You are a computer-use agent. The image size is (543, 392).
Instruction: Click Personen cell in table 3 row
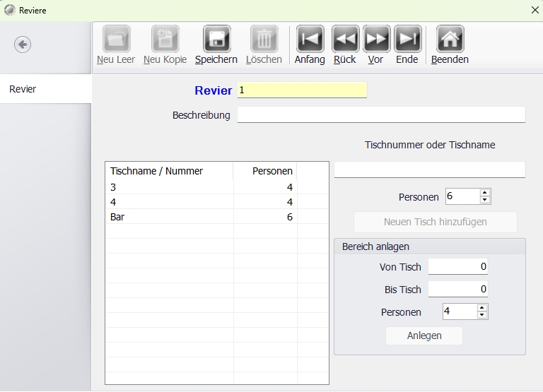[x=265, y=187]
